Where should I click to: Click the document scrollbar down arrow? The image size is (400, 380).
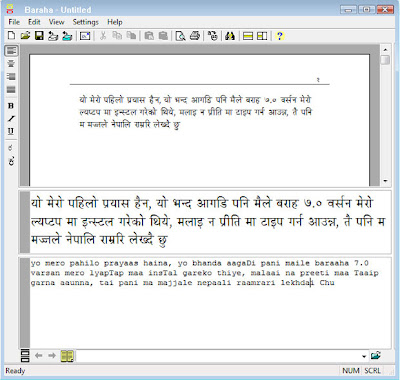[x=385, y=181]
